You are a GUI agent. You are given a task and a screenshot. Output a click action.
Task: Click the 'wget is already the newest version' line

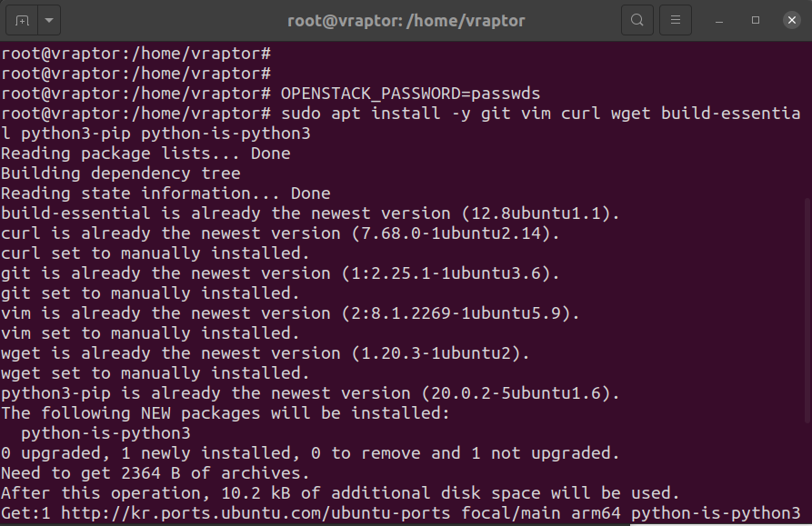pyautogui.click(x=266, y=353)
